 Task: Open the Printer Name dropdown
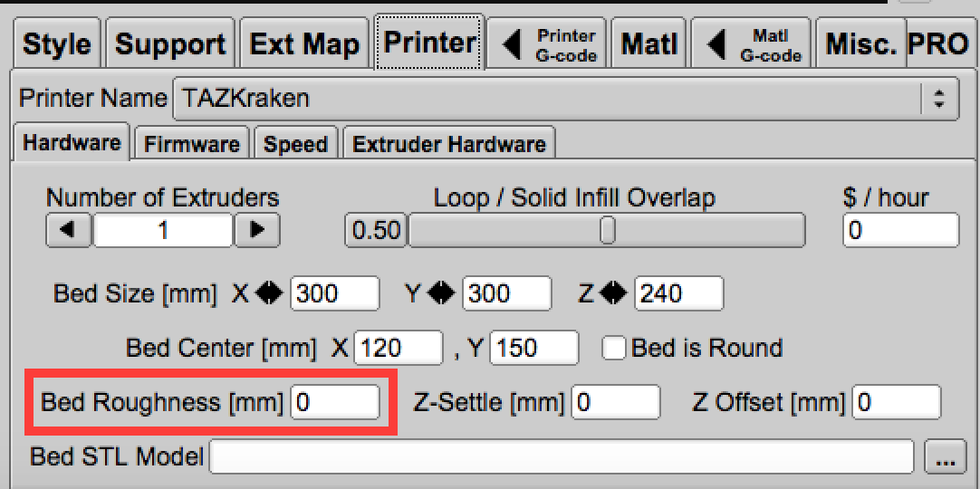point(939,97)
